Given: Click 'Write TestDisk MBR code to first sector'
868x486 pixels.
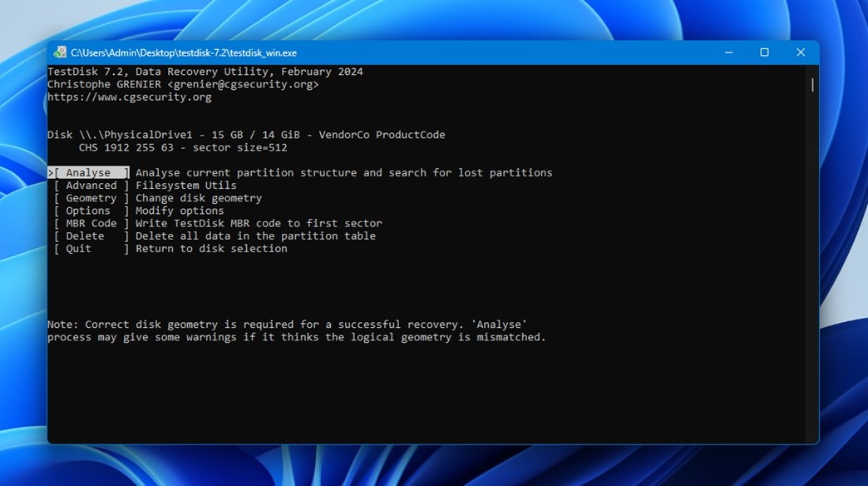Looking at the screenshot, I should pyautogui.click(x=259, y=223).
